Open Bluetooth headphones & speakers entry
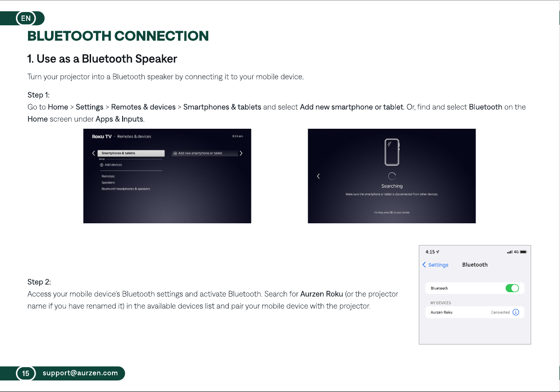The width and height of the screenshot is (560, 392). click(126, 189)
